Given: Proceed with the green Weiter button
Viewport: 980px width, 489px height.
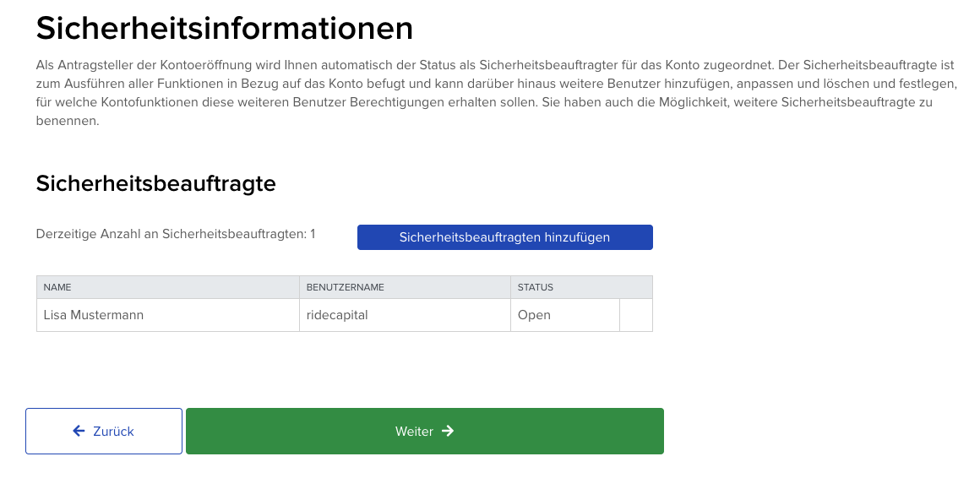Looking at the screenshot, I should click(424, 431).
